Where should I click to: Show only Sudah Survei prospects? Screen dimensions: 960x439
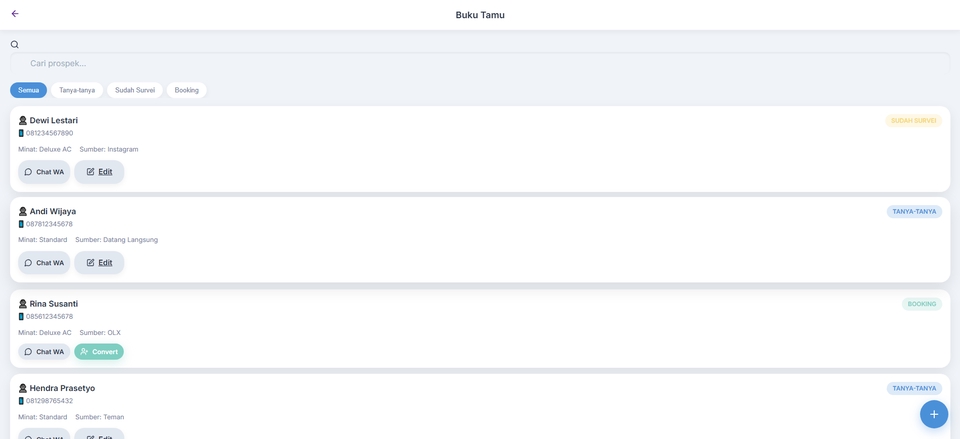(x=135, y=90)
